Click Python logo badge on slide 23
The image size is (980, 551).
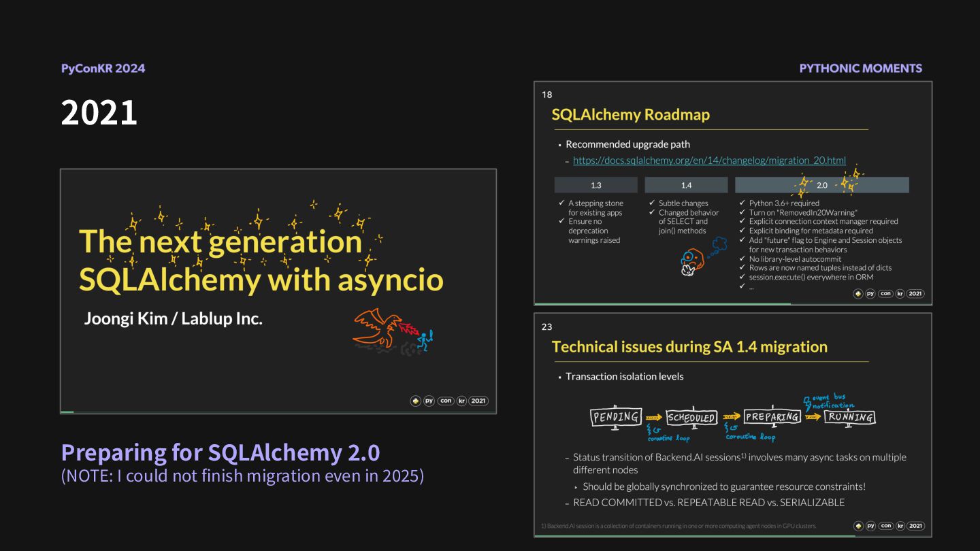click(x=858, y=526)
